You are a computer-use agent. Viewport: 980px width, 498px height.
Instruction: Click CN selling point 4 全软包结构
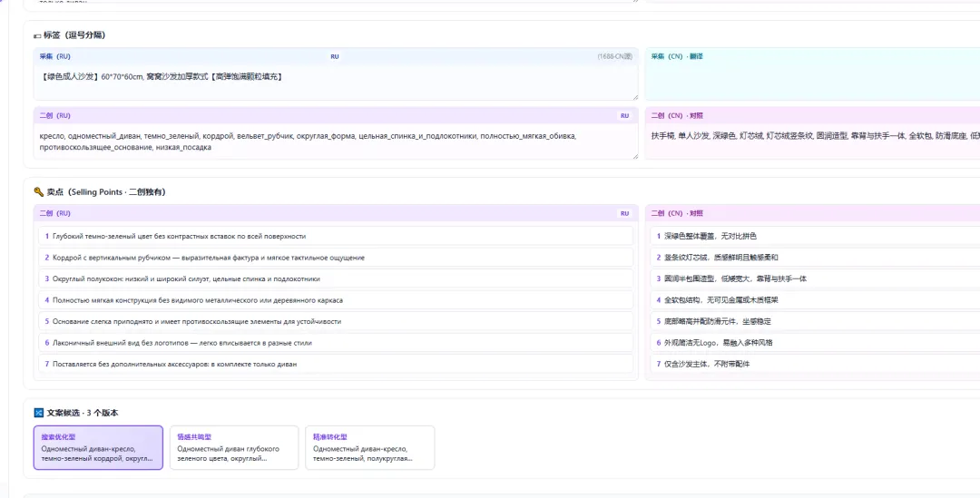[x=815, y=300]
